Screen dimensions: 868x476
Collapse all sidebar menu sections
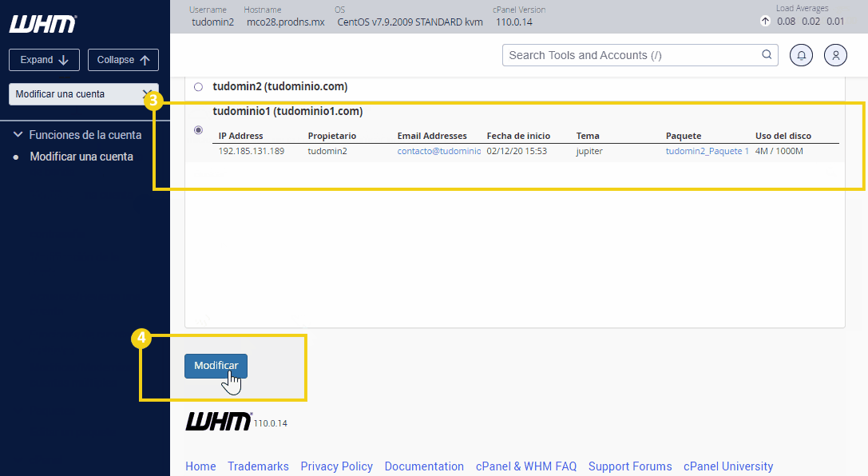tap(123, 60)
